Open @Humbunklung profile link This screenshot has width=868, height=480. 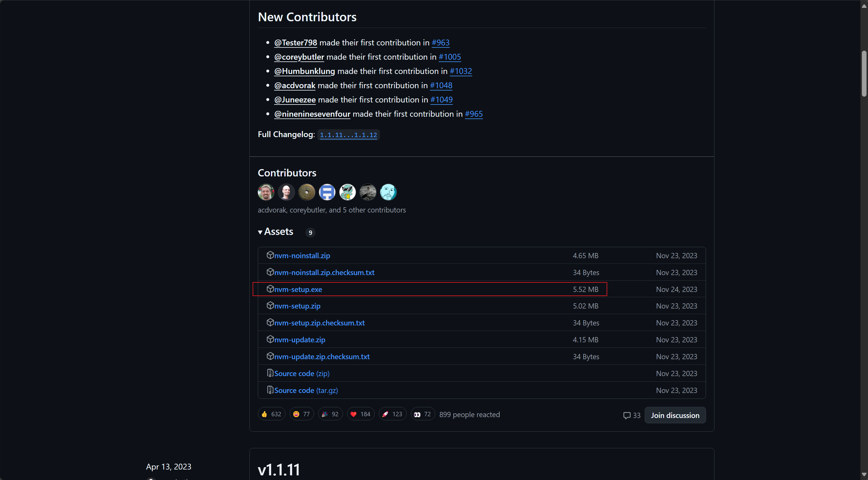304,71
